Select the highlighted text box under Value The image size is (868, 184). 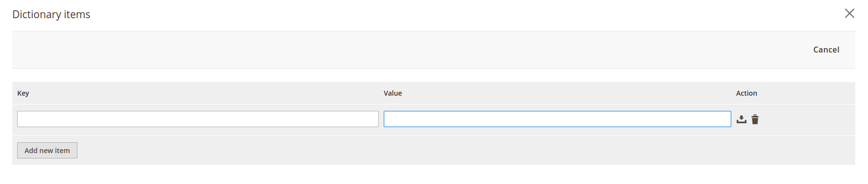(x=557, y=119)
